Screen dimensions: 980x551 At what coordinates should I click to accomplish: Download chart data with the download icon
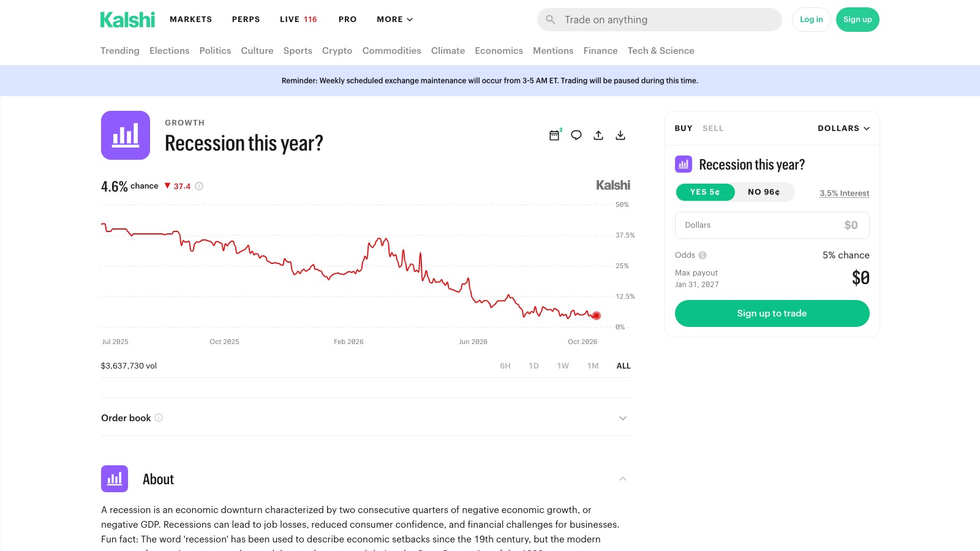tap(620, 135)
